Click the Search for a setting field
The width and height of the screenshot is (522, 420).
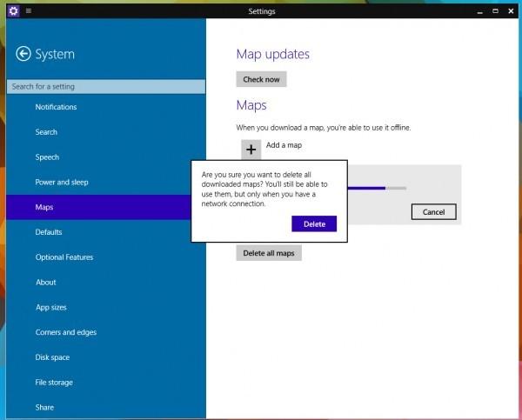point(105,86)
